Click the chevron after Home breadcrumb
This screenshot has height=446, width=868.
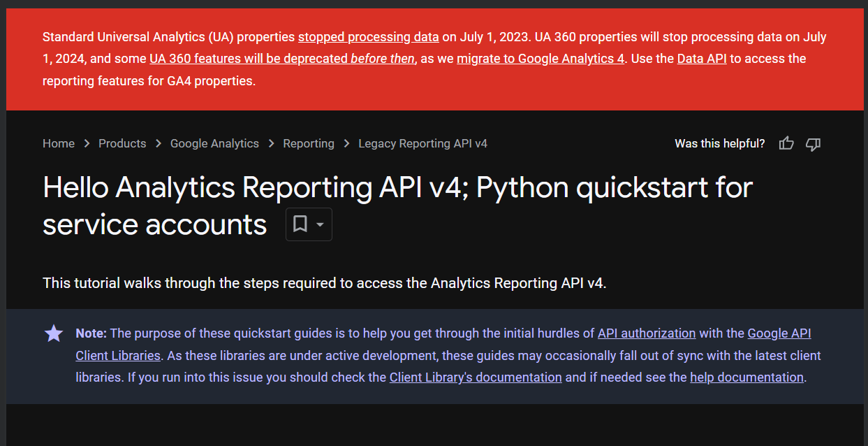pyautogui.click(x=87, y=143)
